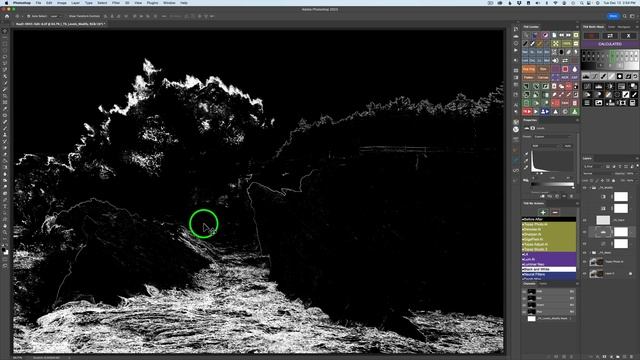Open the Auto-Select Layer dropdown

[55, 16]
